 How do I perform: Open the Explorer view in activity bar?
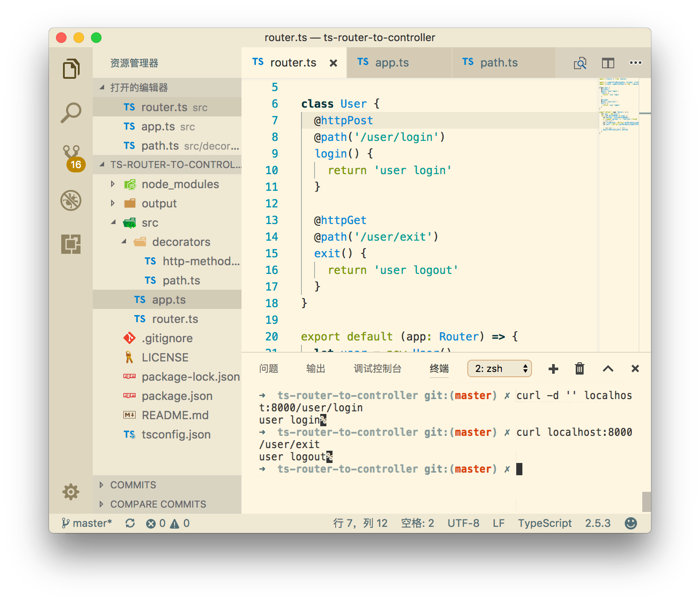pos(71,69)
